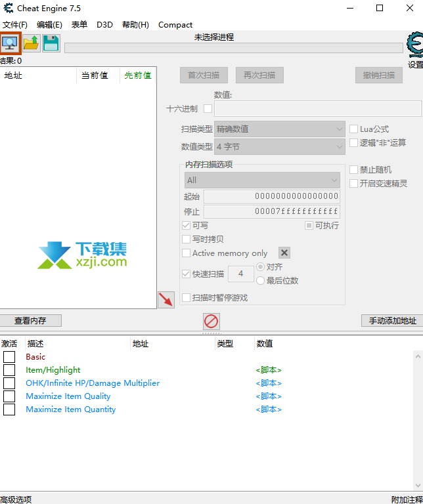
Task: Click the 数值 value input field
Action: tap(317, 109)
